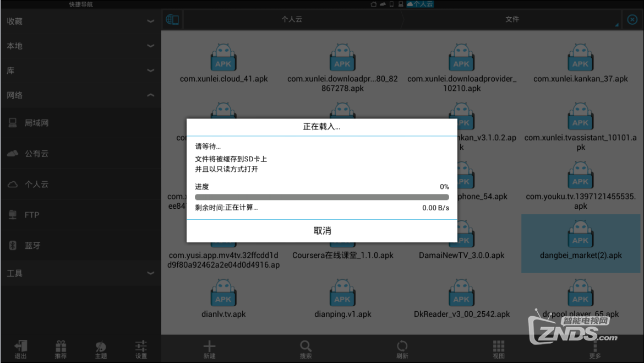Toggle the window switcher globe icon

coord(172,19)
